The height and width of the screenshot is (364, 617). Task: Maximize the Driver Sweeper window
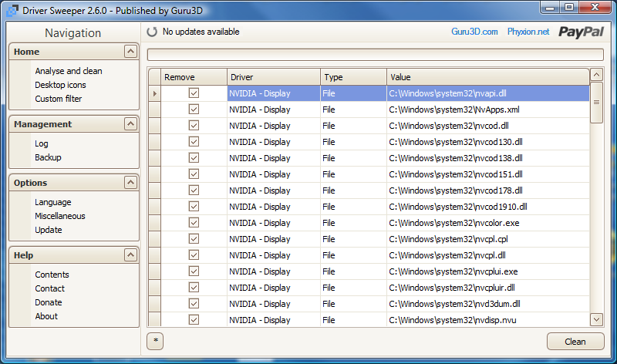(569, 8)
